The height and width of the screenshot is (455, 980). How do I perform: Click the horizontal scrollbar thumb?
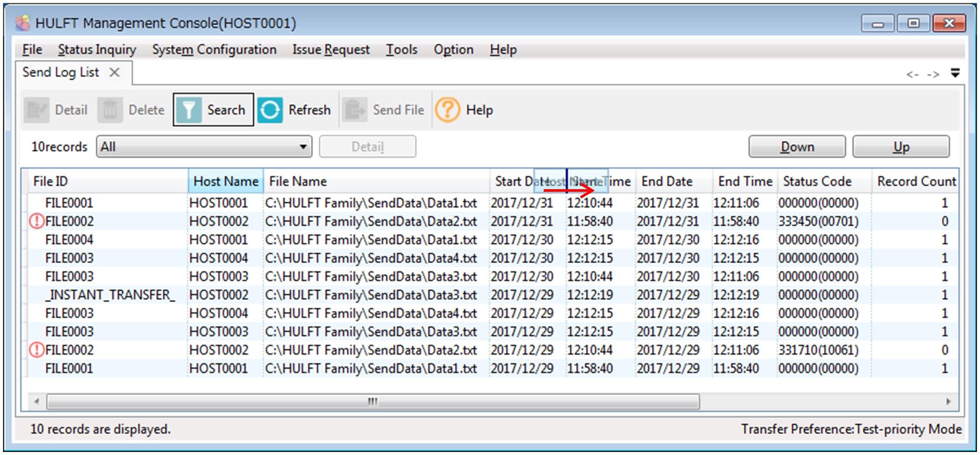pyautogui.click(x=373, y=401)
